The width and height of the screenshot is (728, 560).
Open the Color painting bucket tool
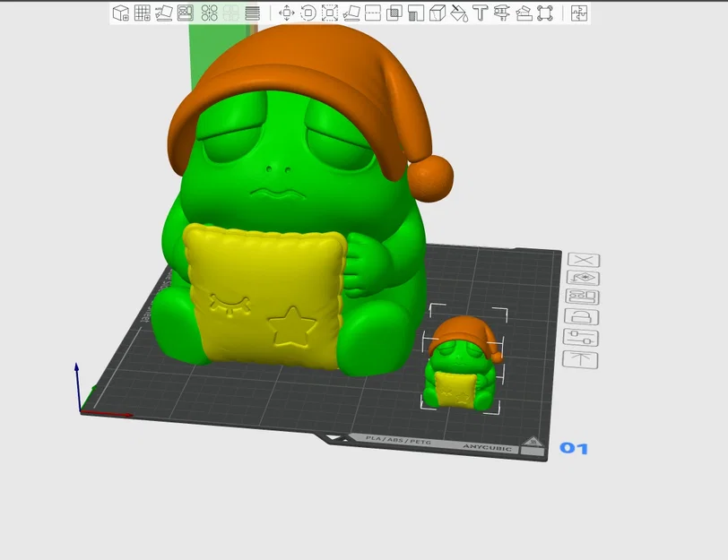(x=459, y=13)
